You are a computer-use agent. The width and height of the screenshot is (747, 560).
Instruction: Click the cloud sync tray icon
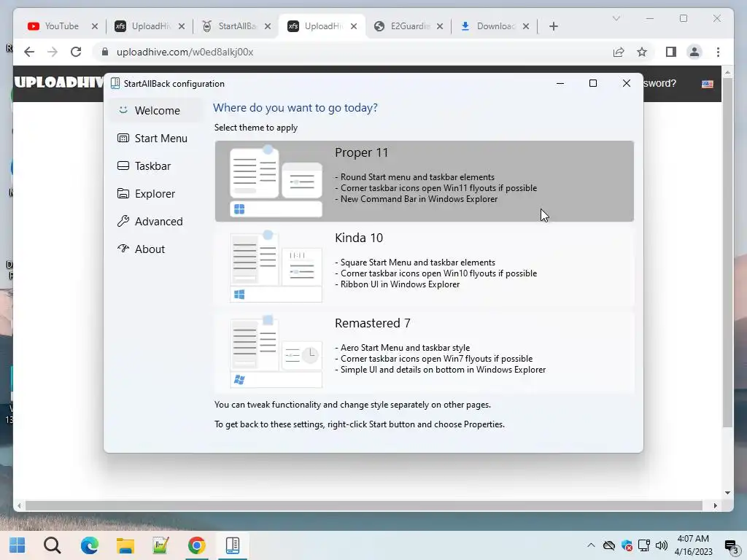point(609,545)
